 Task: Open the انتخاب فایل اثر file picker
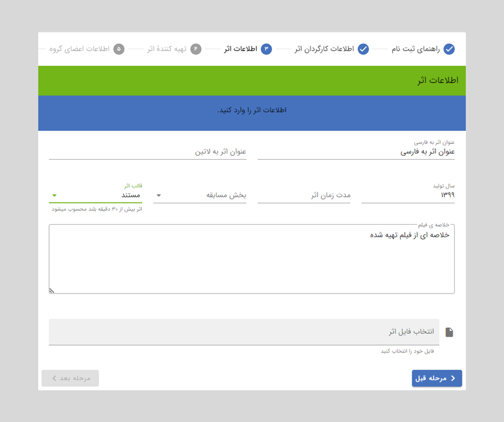click(x=244, y=332)
